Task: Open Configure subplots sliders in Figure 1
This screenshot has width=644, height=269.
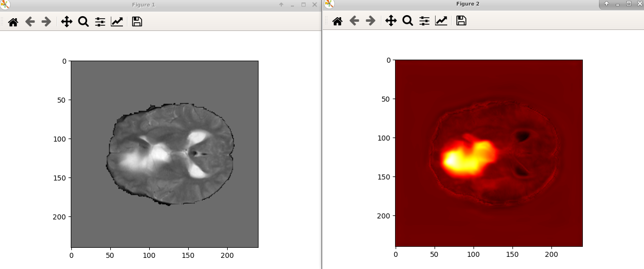Action: 100,22
